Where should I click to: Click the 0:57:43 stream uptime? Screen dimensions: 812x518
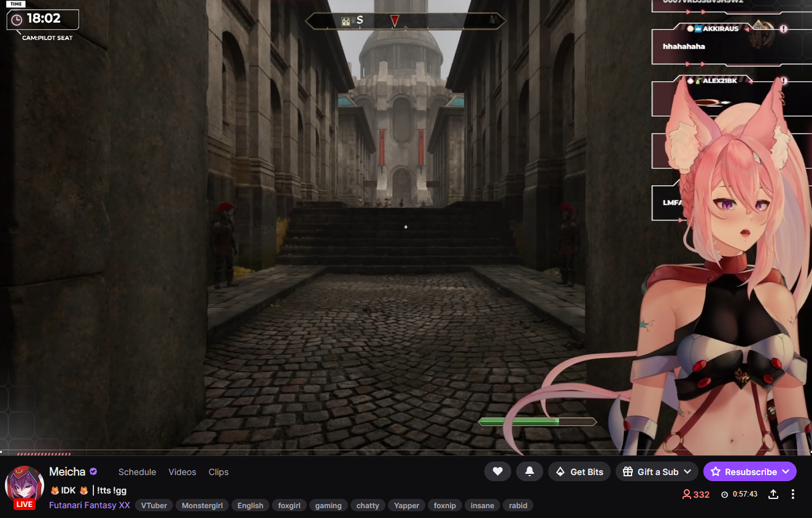click(739, 495)
